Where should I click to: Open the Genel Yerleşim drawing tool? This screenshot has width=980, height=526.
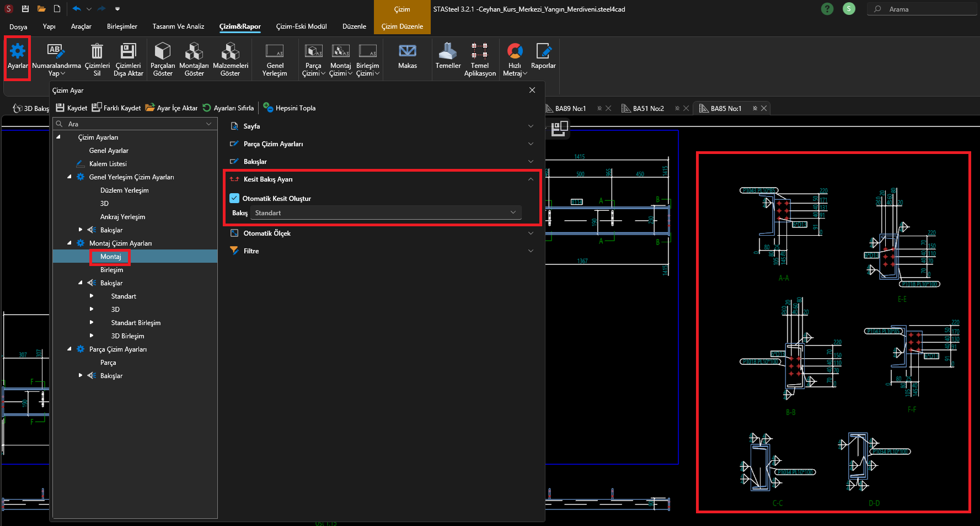pyautogui.click(x=275, y=51)
